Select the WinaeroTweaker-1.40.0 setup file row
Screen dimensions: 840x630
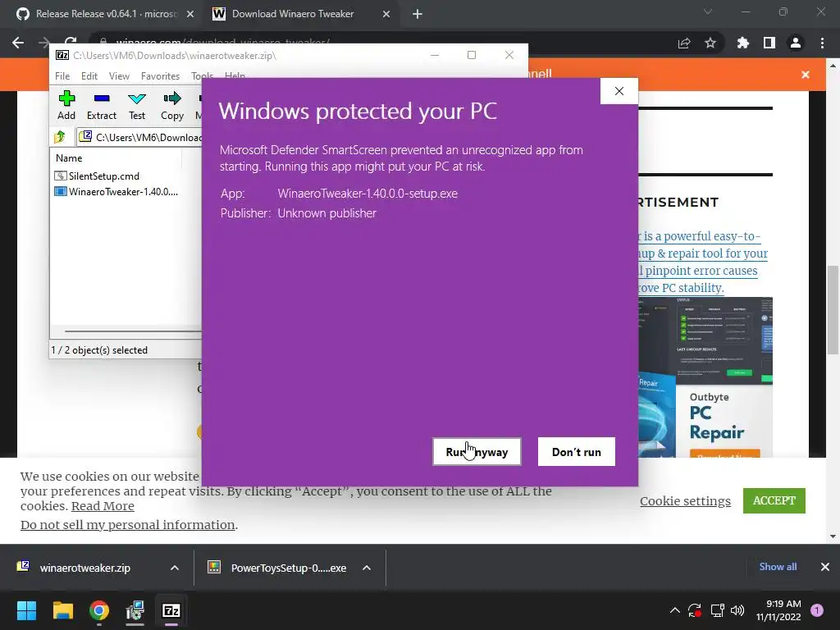pyautogui.click(x=116, y=191)
